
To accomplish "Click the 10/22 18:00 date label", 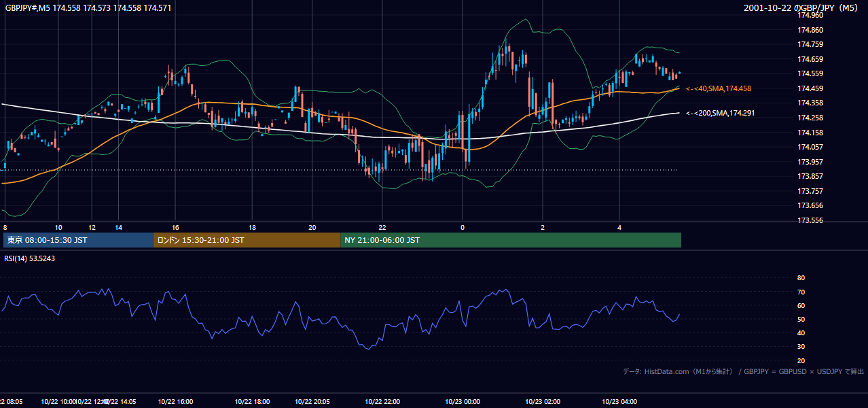I will 251,401.
